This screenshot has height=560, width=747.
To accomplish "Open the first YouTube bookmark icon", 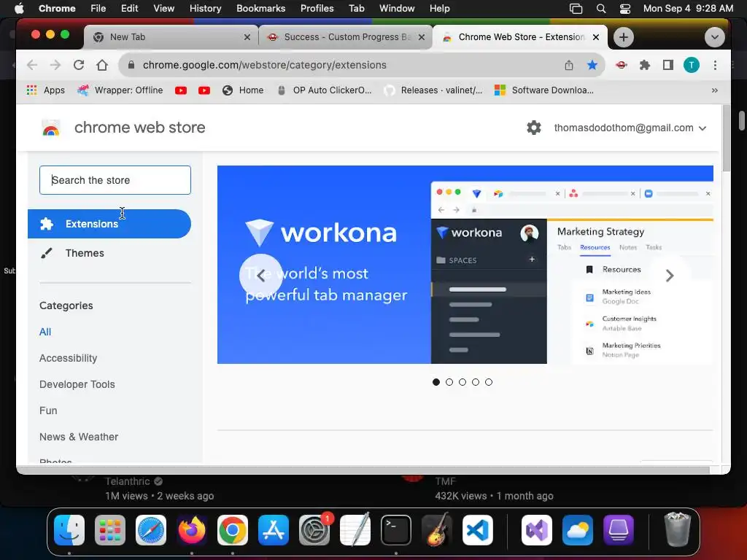I will coord(181,90).
